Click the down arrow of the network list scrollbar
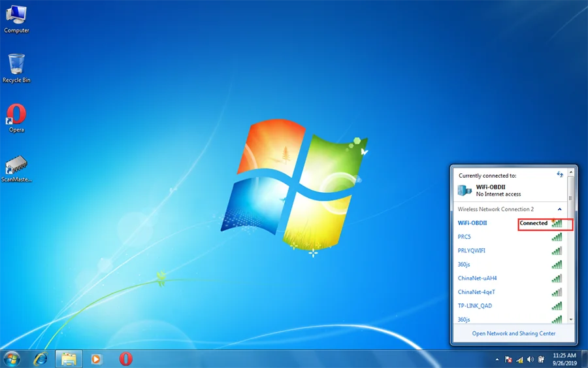Screen dimensions: 588x368 click(571, 320)
